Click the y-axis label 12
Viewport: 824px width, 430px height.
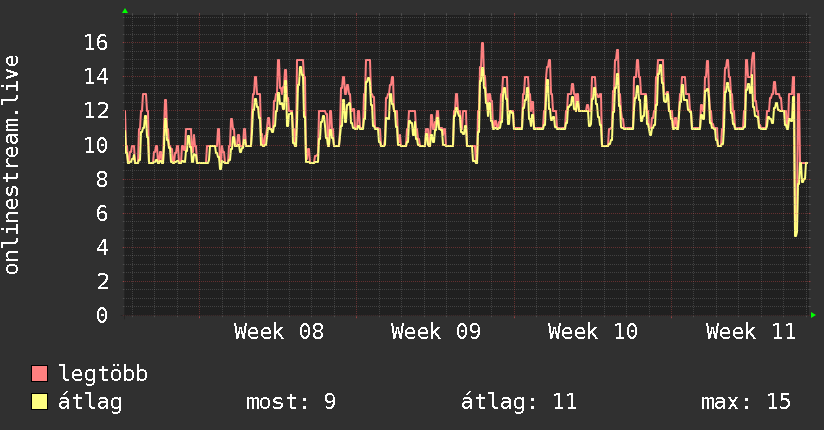coord(96,111)
